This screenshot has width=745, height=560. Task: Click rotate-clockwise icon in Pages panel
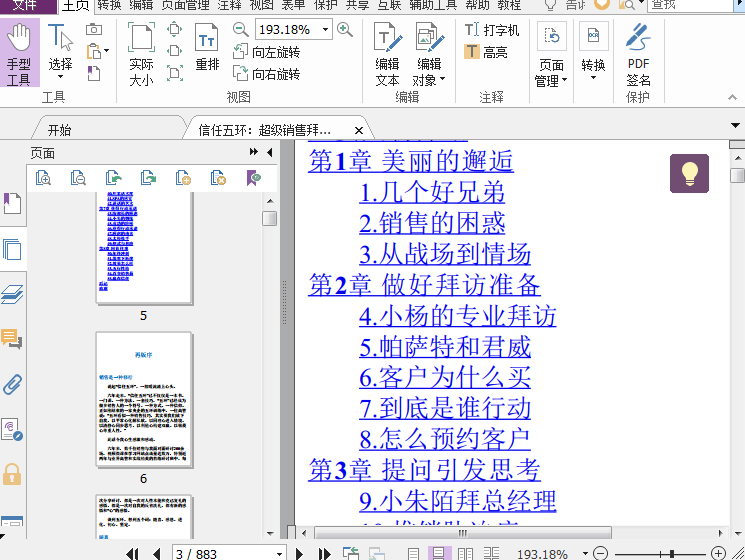[x=148, y=178]
